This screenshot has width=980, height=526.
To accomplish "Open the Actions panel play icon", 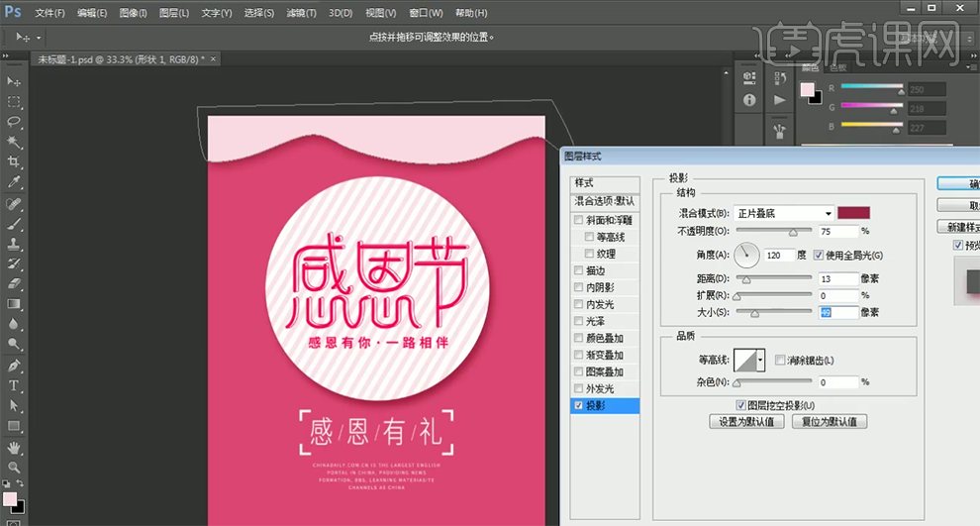I will 780,100.
